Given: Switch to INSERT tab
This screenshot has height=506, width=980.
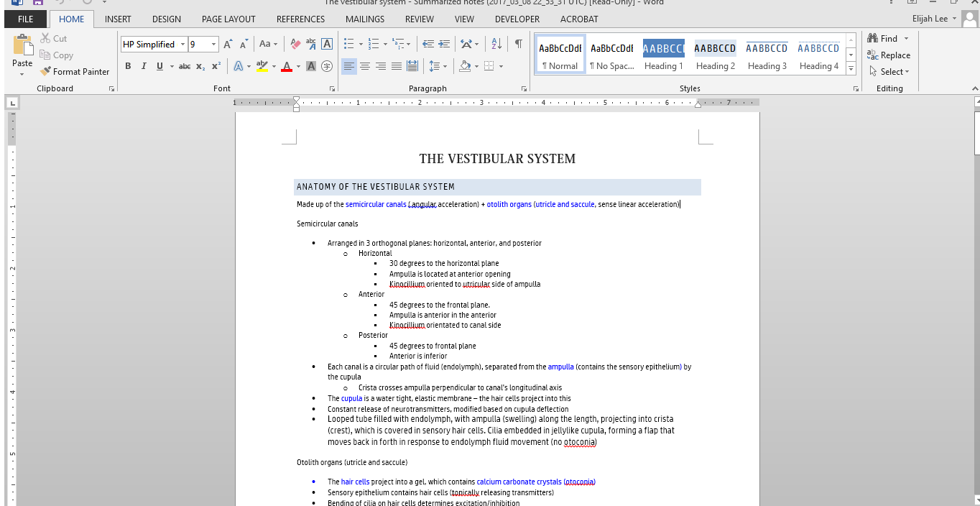Looking at the screenshot, I should (x=118, y=19).
